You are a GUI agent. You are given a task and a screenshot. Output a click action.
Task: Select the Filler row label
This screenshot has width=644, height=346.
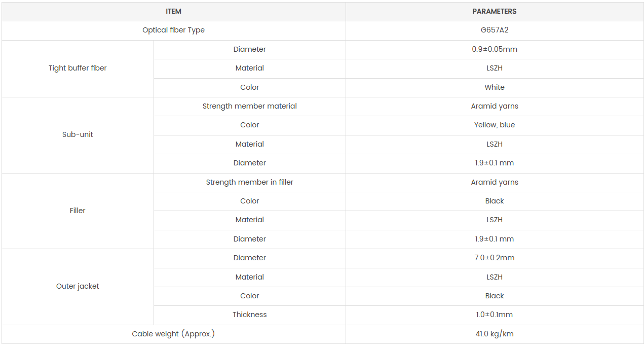click(78, 211)
